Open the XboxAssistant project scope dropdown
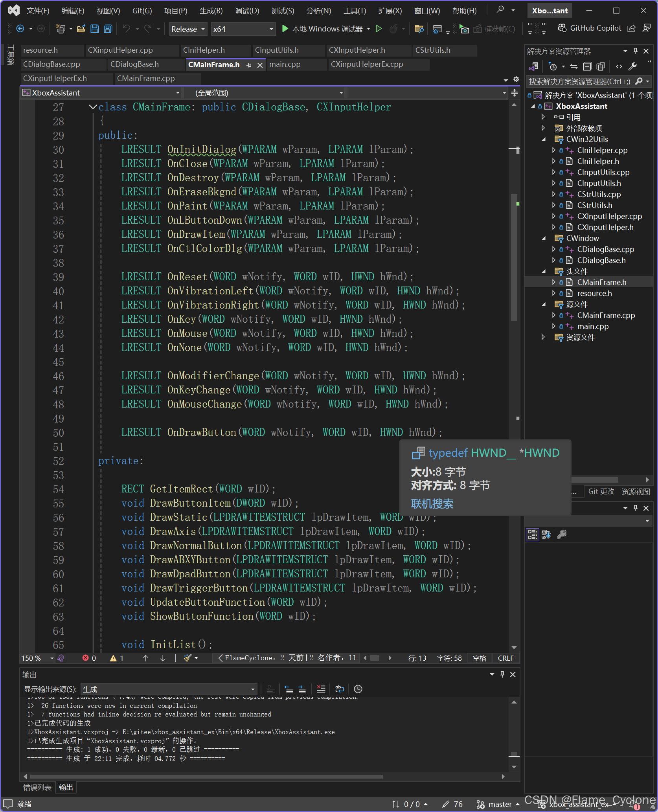 pyautogui.click(x=101, y=93)
